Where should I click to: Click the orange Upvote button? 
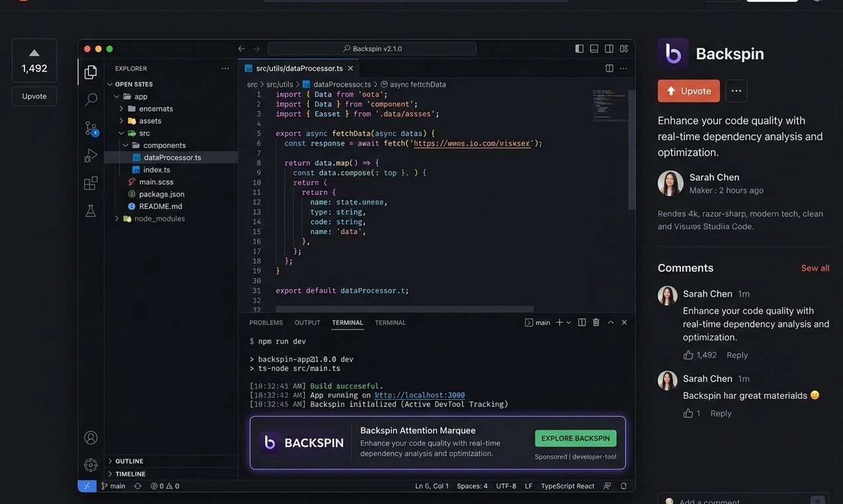pos(688,91)
